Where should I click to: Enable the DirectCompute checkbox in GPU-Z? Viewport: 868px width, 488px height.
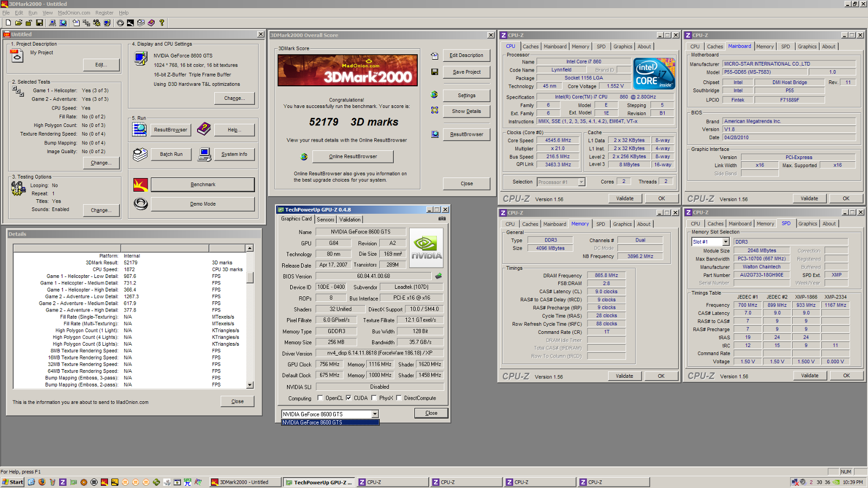tap(399, 398)
